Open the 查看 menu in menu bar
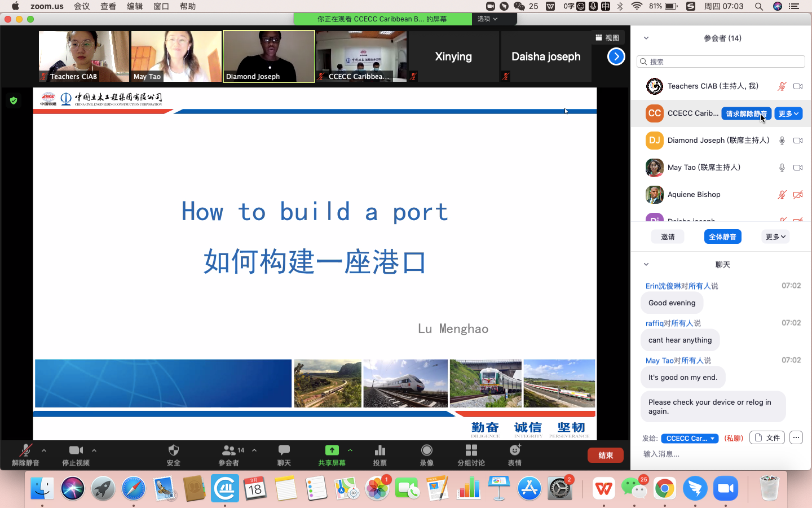 pyautogui.click(x=108, y=6)
